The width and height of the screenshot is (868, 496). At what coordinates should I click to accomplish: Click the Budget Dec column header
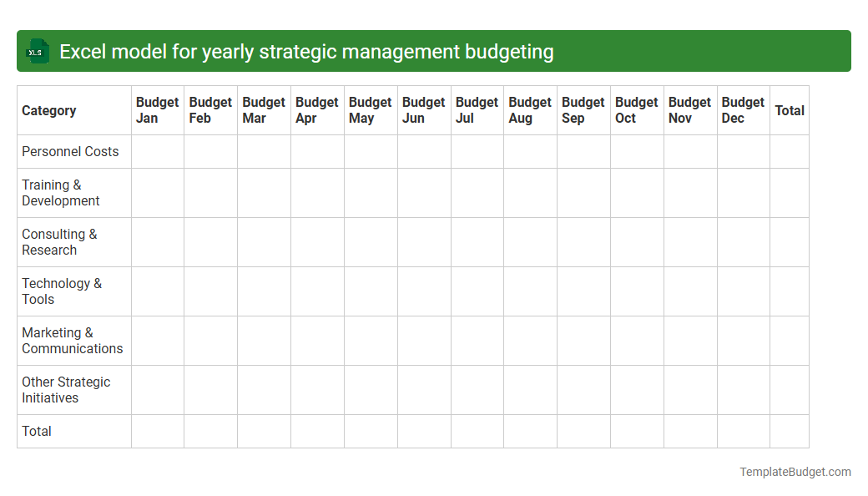(742, 109)
